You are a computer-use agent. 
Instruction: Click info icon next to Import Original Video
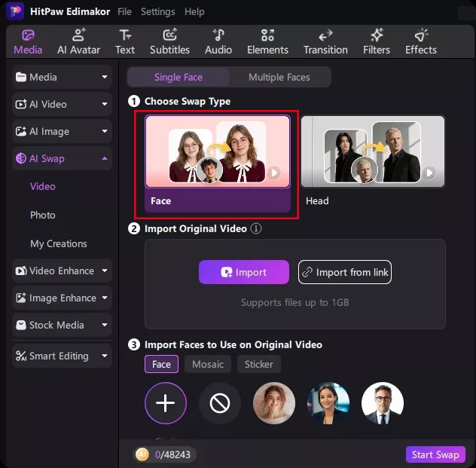tap(255, 228)
